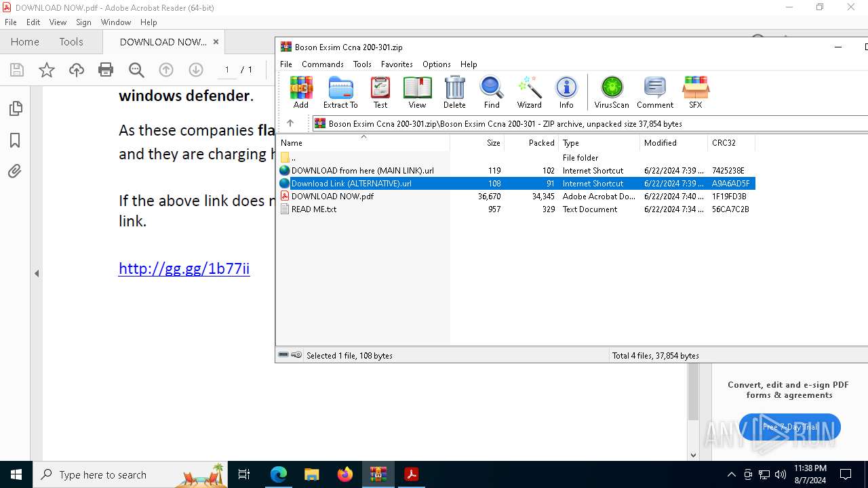868x488 pixels.
Task: Open WinRAR Commands menu
Action: 323,64
